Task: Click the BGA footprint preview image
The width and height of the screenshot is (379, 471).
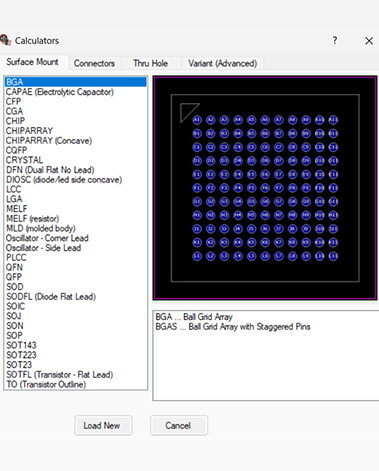Action: pyautogui.click(x=265, y=188)
